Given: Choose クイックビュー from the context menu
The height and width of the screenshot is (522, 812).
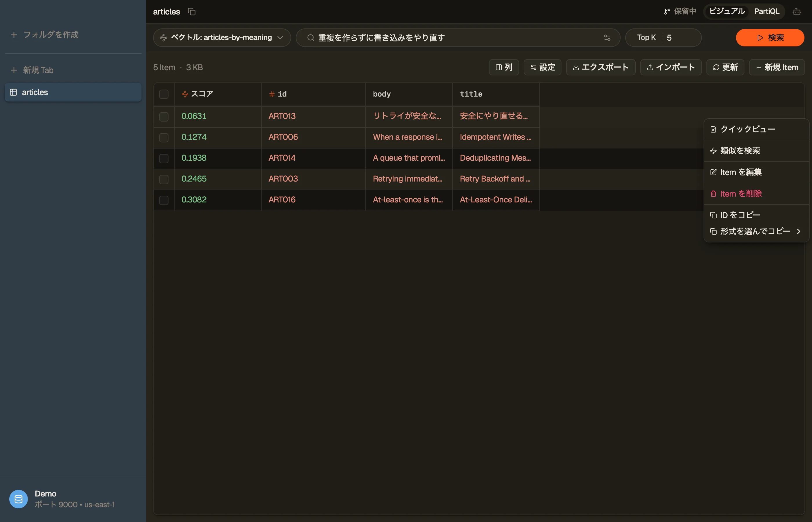Looking at the screenshot, I should pos(756,129).
